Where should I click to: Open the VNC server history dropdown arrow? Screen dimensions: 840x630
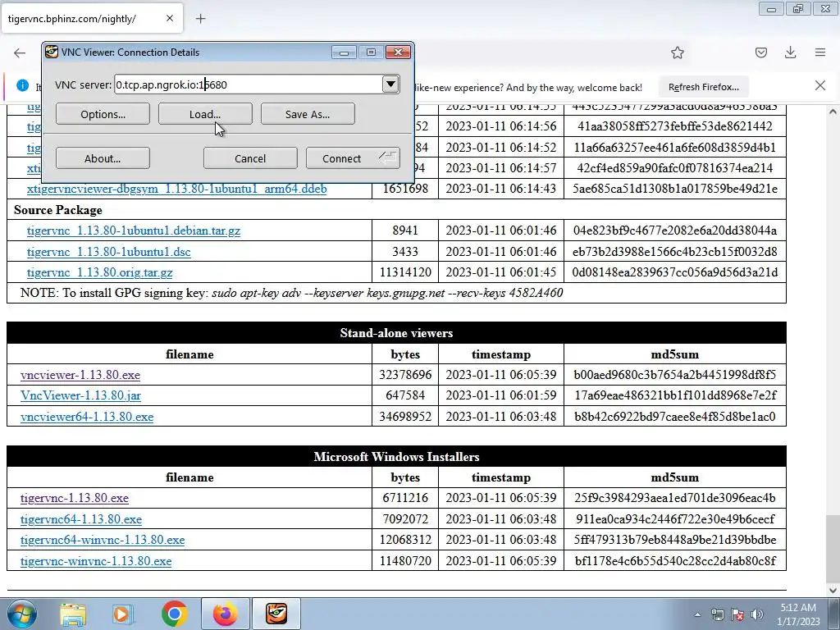pos(390,84)
